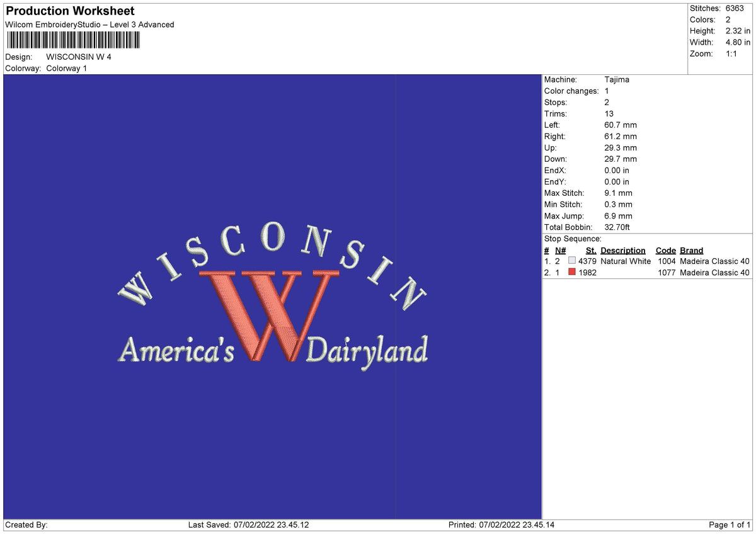Click 'Madeira Classic 40' in the 1077 row
Image resolution: width=756 pixels, height=534 pixels.
pos(715,272)
